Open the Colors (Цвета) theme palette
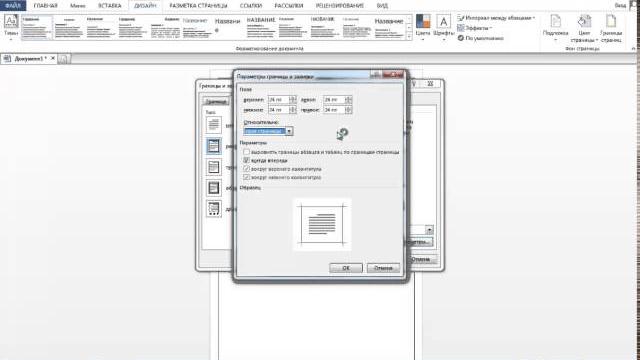This screenshot has width=640, height=360. coord(423,22)
